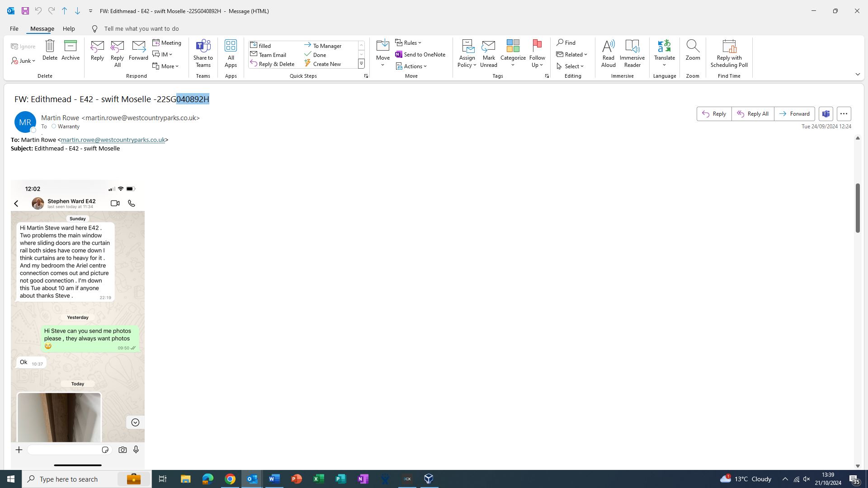Expand the Quick Steps gallery
Image resolution: width=868 pixels, height=488 pixels.
(361, 64)
